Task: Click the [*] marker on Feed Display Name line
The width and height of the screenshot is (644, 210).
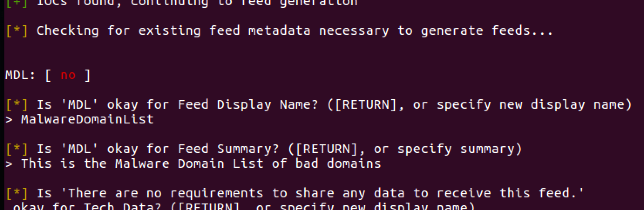Action: click(17, 105)
